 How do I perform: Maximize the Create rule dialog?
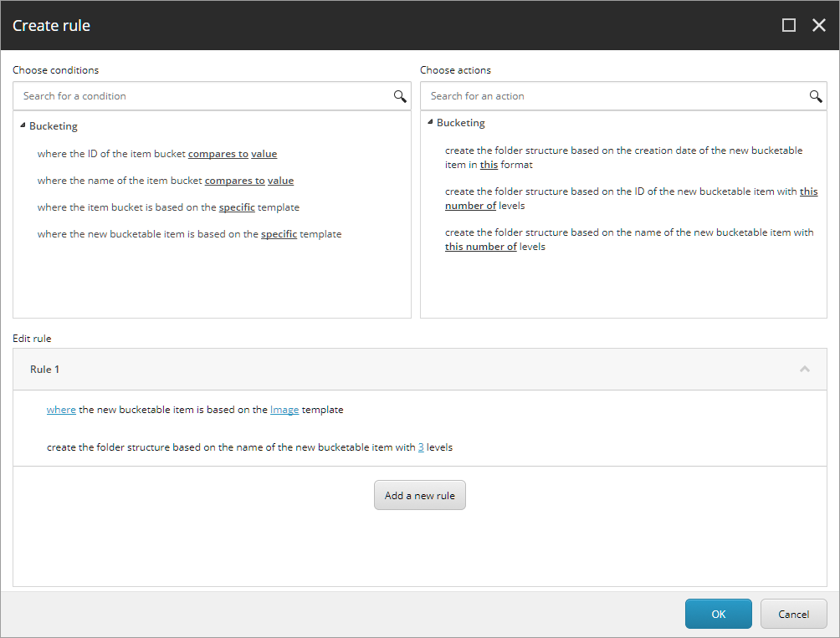pyautogui.click(x=788, y=25)
